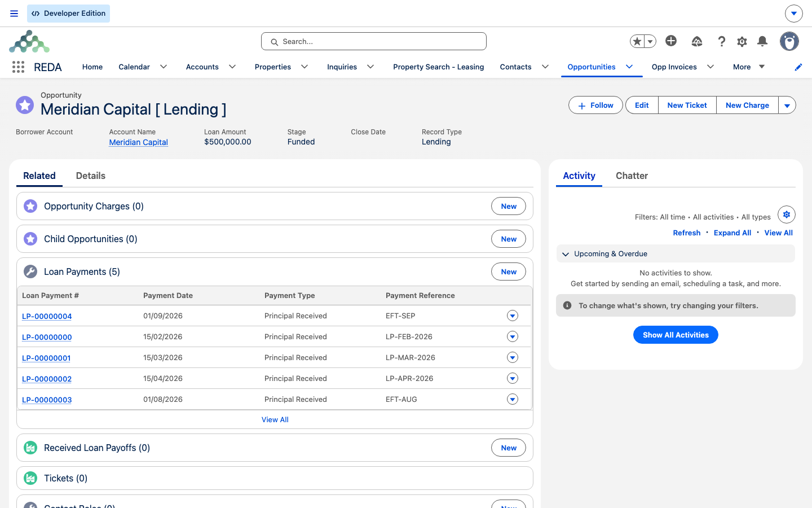The height and width of the screenshot is (508, 812).
Task: Open row actions for LP-00000002
Action: pos(513,378)
